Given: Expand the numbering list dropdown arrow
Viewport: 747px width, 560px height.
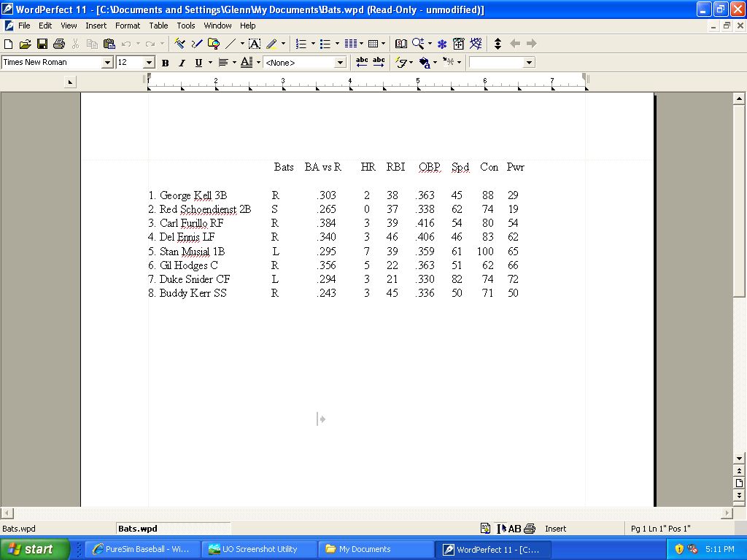Looking at the screenshot, I should point(313,44).
